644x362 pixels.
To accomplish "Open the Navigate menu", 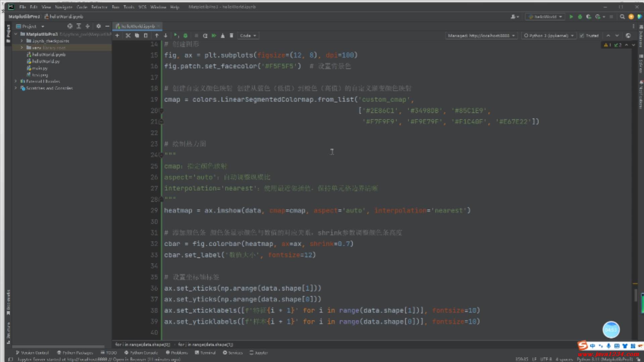I will 63,7.
